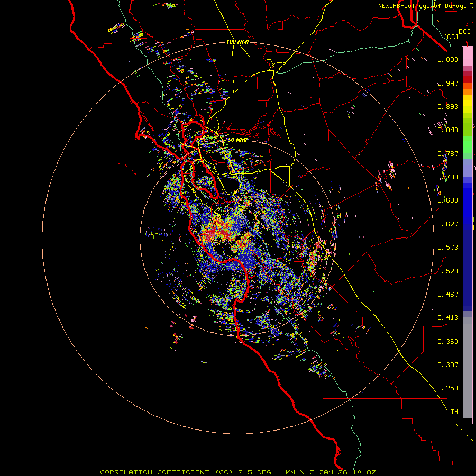
Task: Click the 0.627 scale value
Action: point(448,224)
